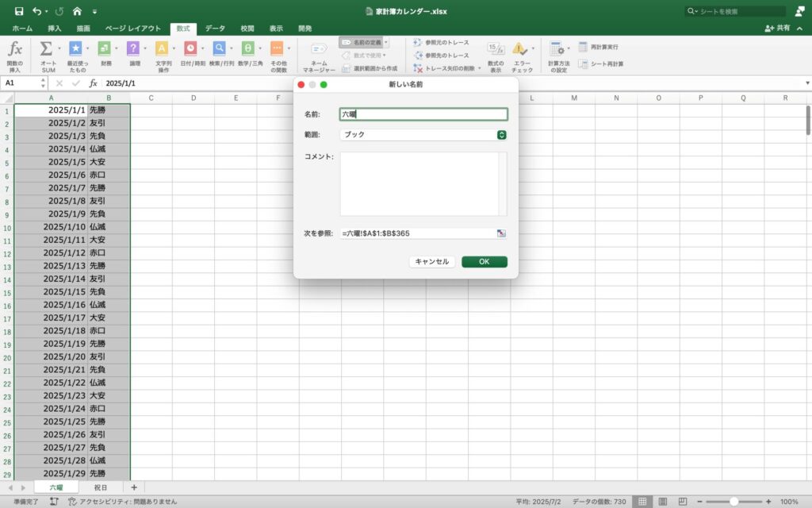Viewport: 812px width, 508px height.
Task: Open the Recently Used functions star icon
Action: tap(75, 48)
